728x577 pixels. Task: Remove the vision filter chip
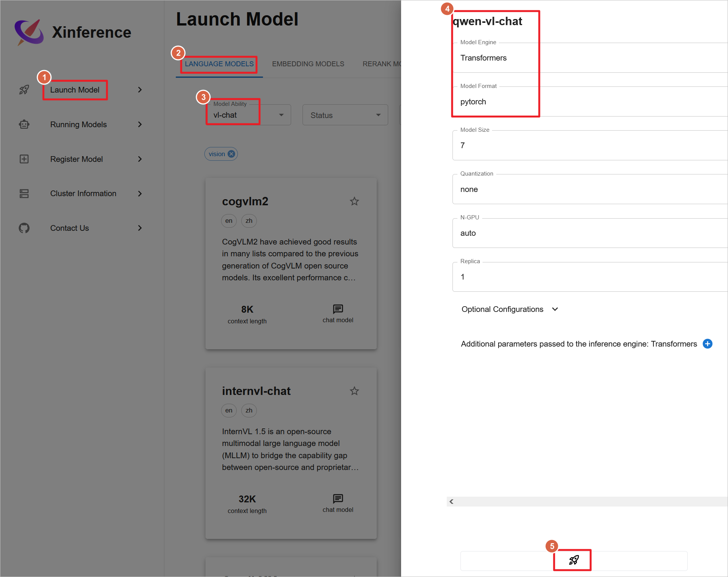[231, 154]
